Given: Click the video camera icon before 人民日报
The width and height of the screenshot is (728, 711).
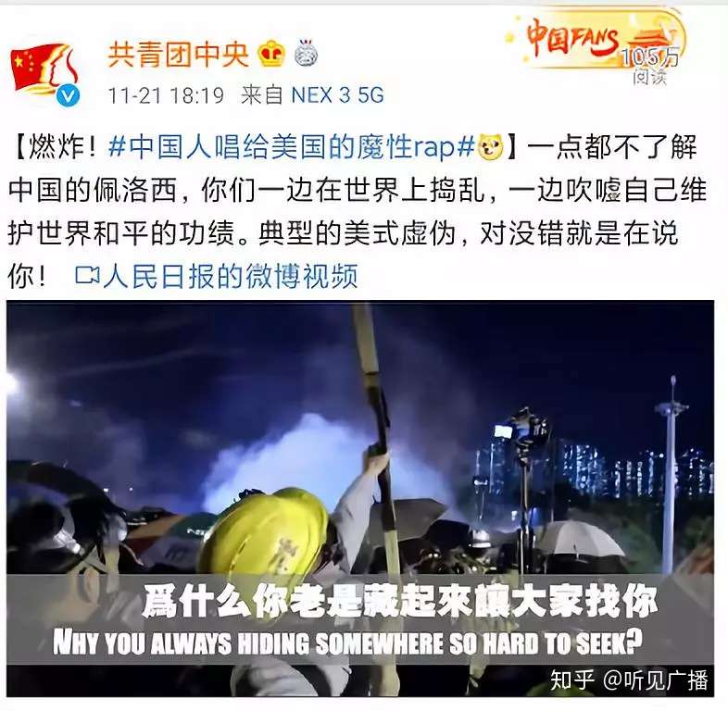Looking at the screenshot, I should pyautogui.click(x=87, y=276).
